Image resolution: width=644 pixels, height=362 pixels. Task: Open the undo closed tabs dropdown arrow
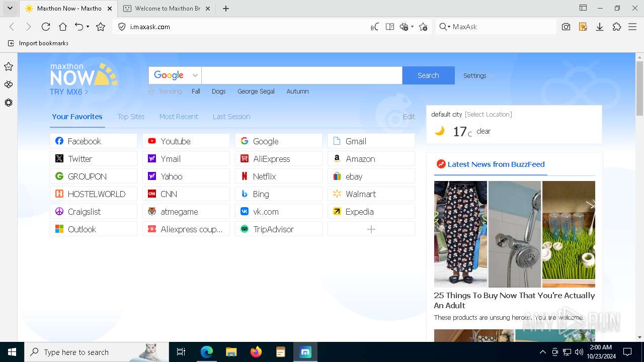click(88, 27)
